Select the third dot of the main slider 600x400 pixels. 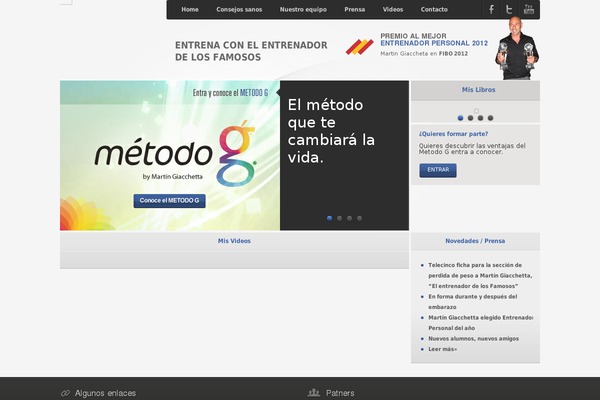(x=349, y=218)
